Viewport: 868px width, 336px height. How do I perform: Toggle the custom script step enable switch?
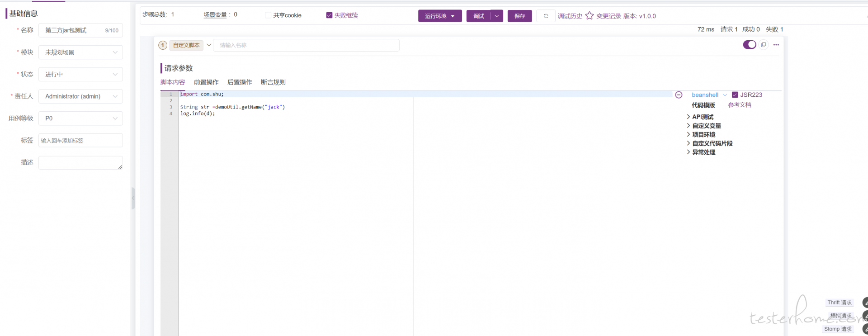750,45
